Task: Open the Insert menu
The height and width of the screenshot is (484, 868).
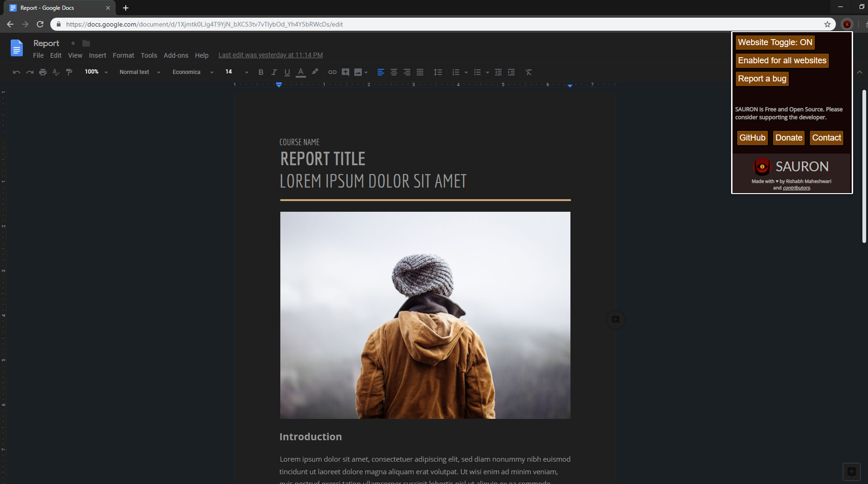Action: click(x=97, y=55)
